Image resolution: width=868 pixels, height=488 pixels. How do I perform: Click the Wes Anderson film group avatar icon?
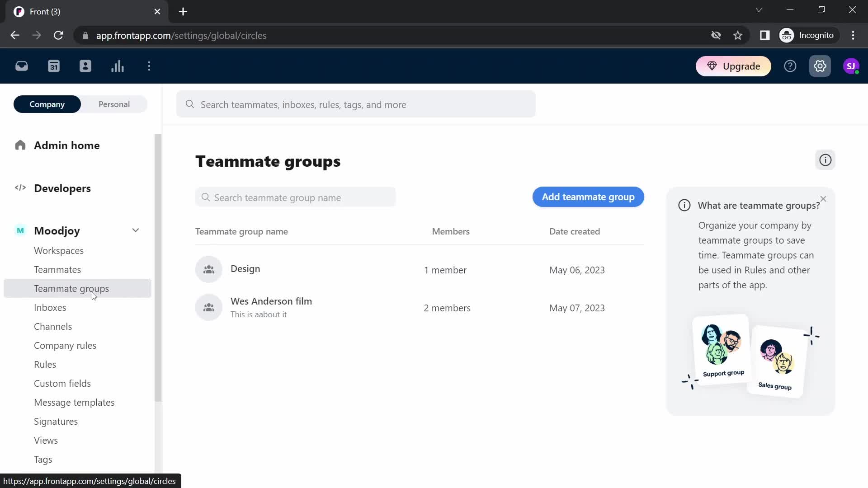pos(209,308)
